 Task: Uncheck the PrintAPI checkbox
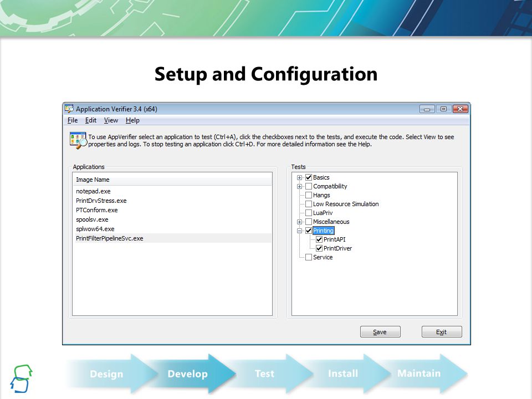pos(319,239)
